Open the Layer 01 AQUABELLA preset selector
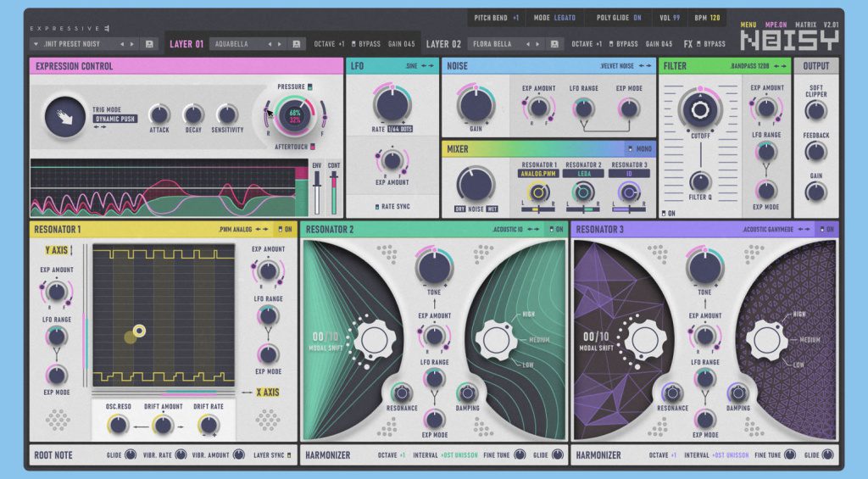 pos(240,44)
